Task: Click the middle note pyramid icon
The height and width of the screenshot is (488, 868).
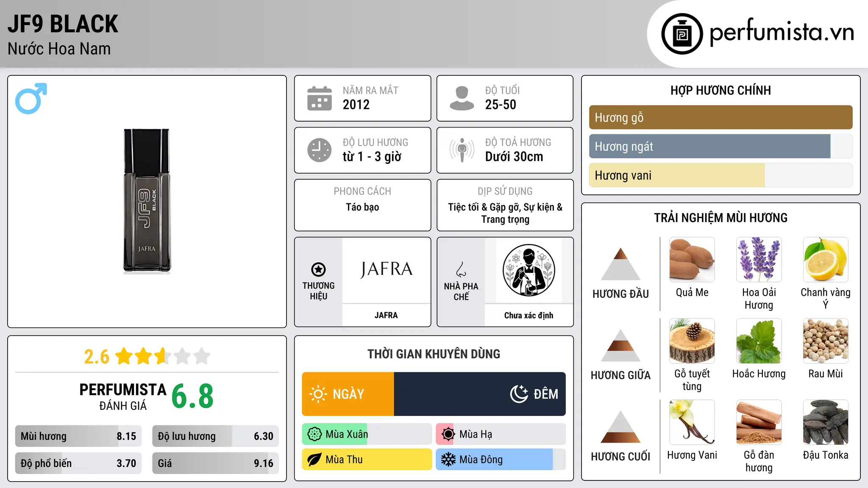Action: 621,345
